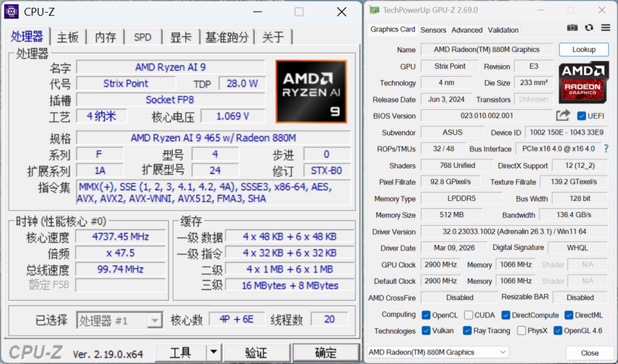
Task: Click the 插槽 value Socket FP8
Action: pos(170,100)
